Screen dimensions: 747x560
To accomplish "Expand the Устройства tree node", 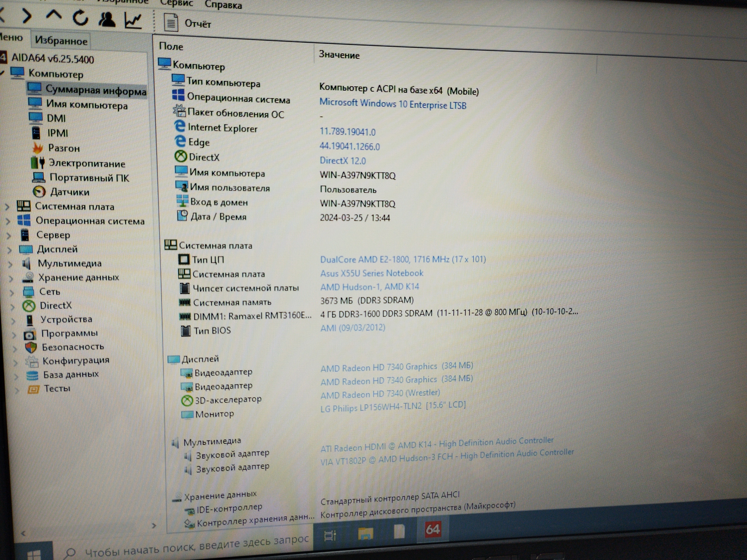I will (x=13, y=320).
